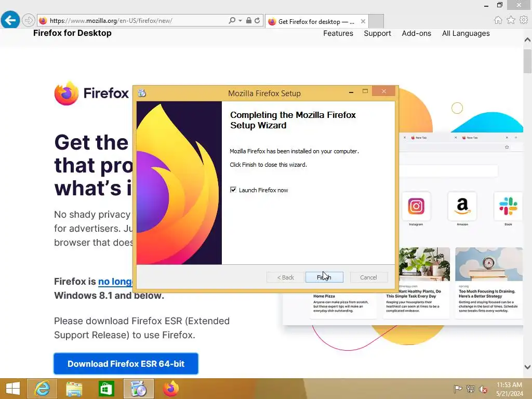Open a new blank tab
Image resolution: width=532 pixels, height=399 pixels.
376,21
